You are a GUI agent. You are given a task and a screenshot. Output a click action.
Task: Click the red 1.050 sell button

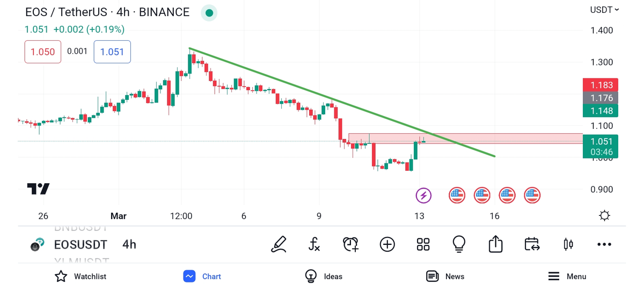point(43,52)
